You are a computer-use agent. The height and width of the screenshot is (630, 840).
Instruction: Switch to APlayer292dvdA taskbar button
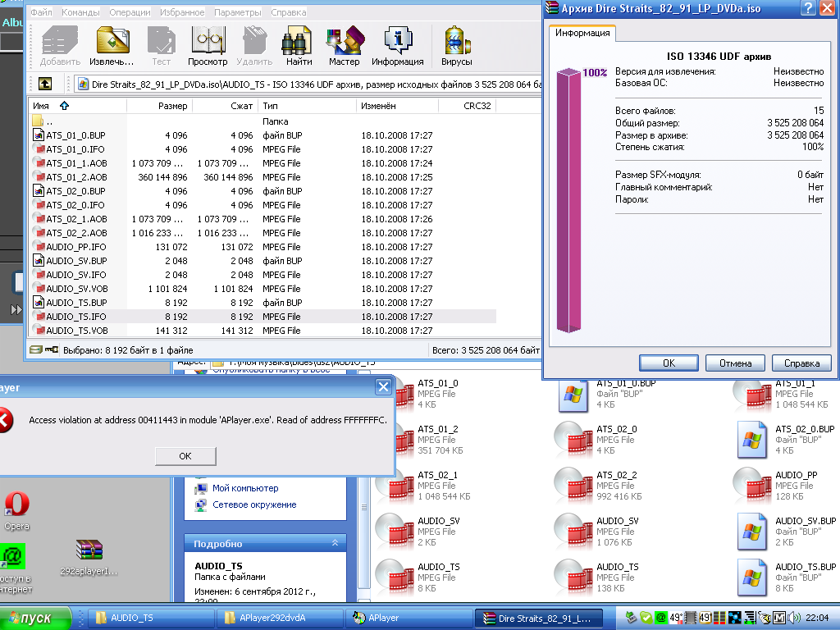[281, 619]
